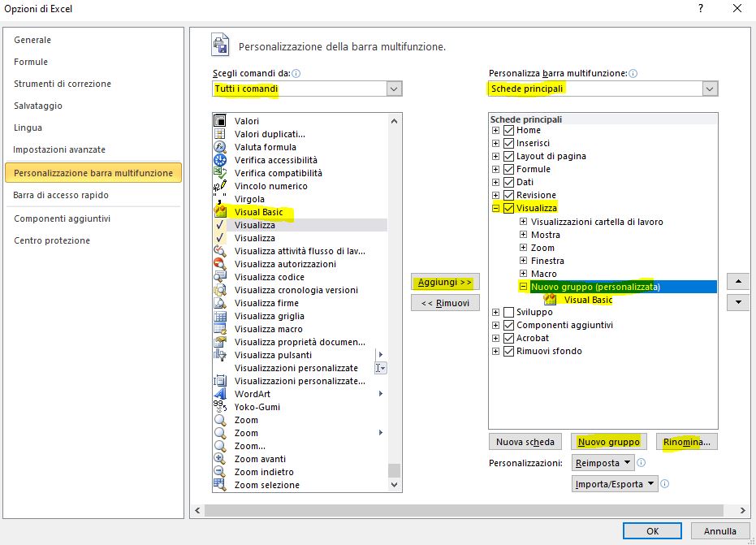The image size is (756, 545).
Task: Click the Yoko-Gumi command icon
Action: pos(220,407)
